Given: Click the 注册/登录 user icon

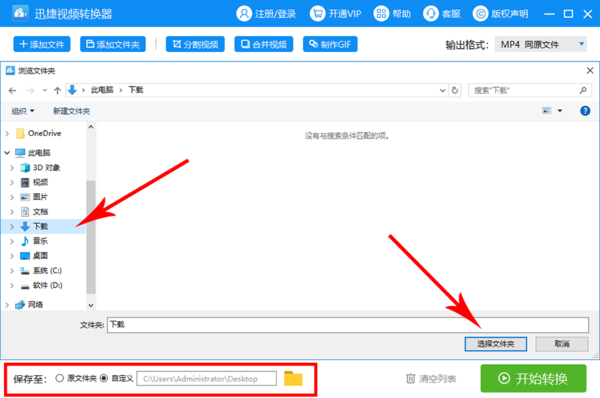Looking at the screenshot, I should [244, 14].
